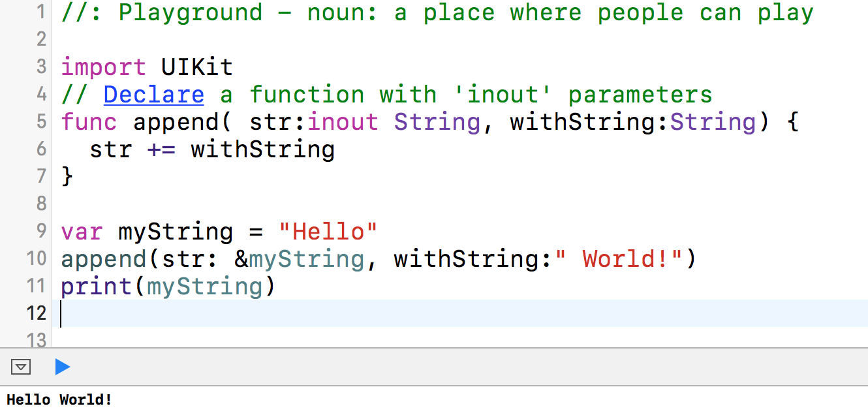Click the "var myString" declaration
868x419 pixels.
point(147,232)
